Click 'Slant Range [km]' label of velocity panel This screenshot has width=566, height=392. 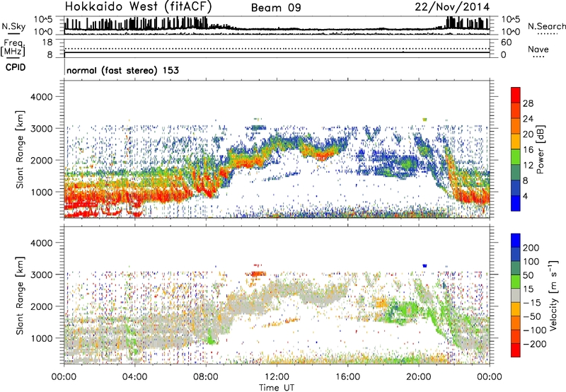coord(20,296)
